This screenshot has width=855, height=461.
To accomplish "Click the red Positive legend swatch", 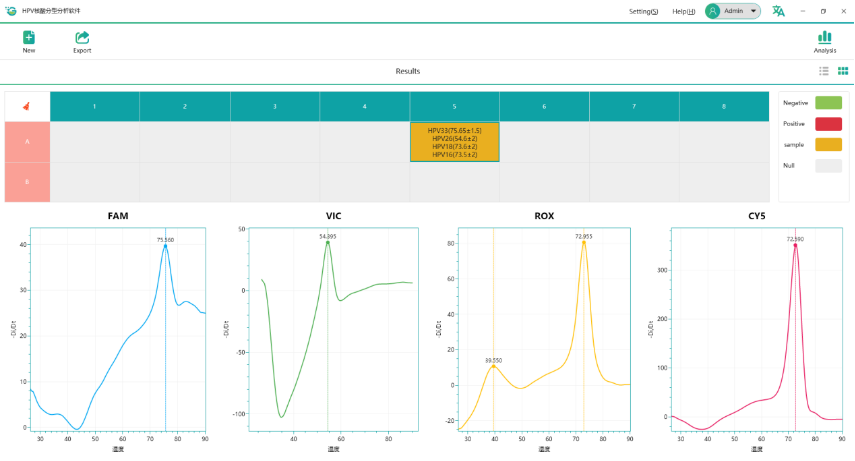I will tap(828, 123).
